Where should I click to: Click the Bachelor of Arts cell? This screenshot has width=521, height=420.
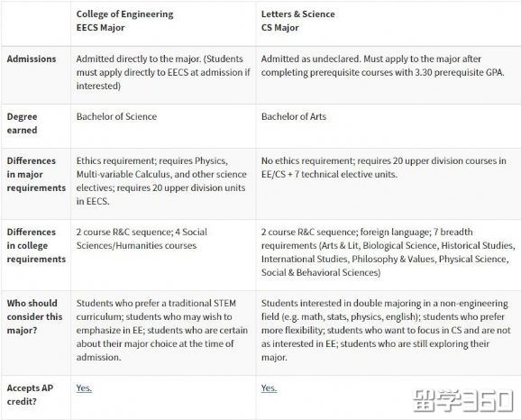click(294, 116)
